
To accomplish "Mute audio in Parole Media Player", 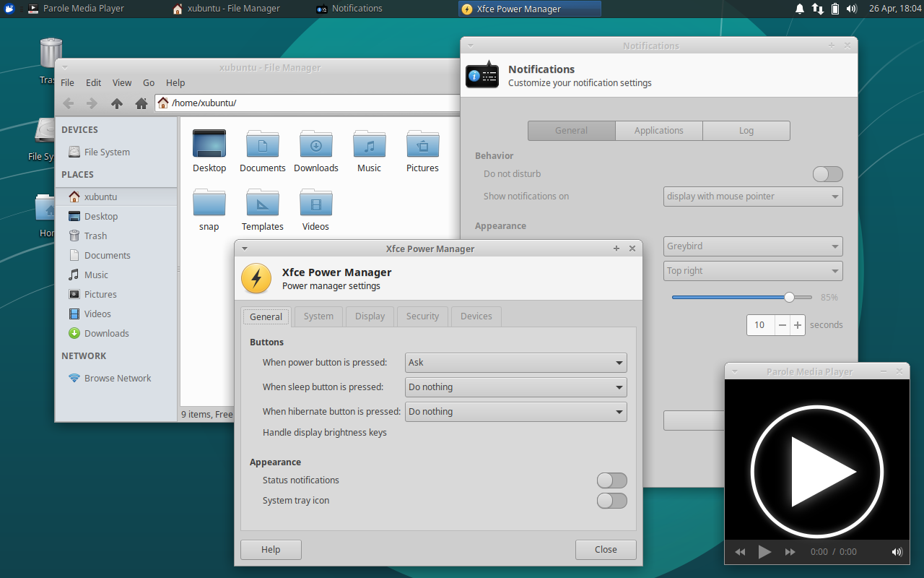I will (897, 552).
